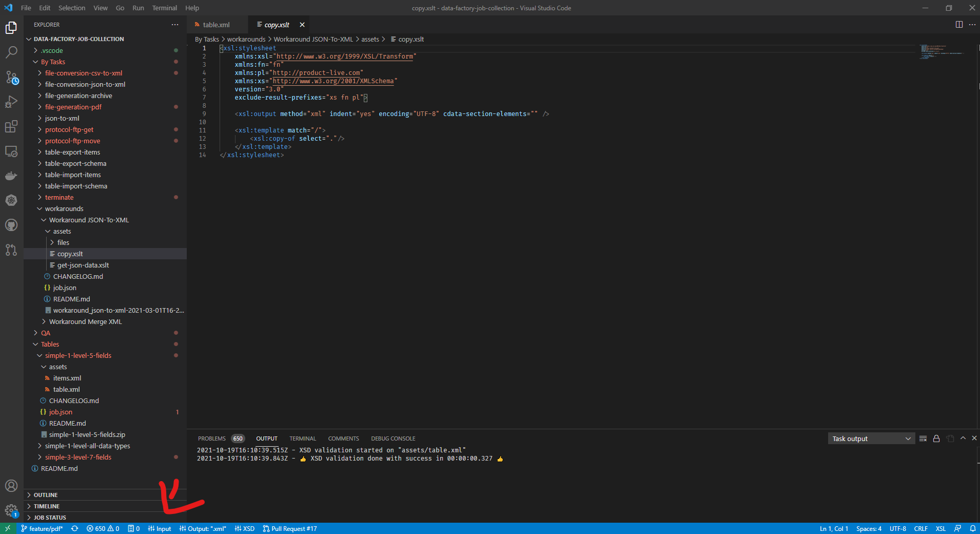980x534 pixels.
Task: Toggle the output scroll lock
Action: [936, 438]
